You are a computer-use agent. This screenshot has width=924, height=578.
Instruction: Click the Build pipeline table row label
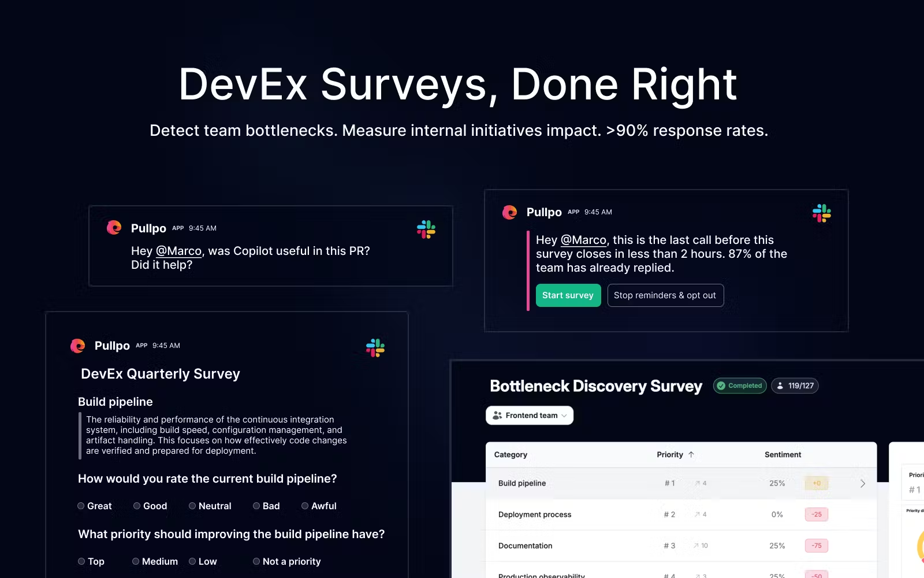click(522, 483)
